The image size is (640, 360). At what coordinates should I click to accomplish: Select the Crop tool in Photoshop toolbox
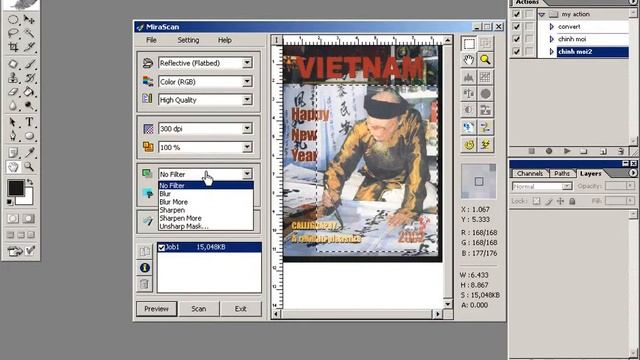point(13,47)
